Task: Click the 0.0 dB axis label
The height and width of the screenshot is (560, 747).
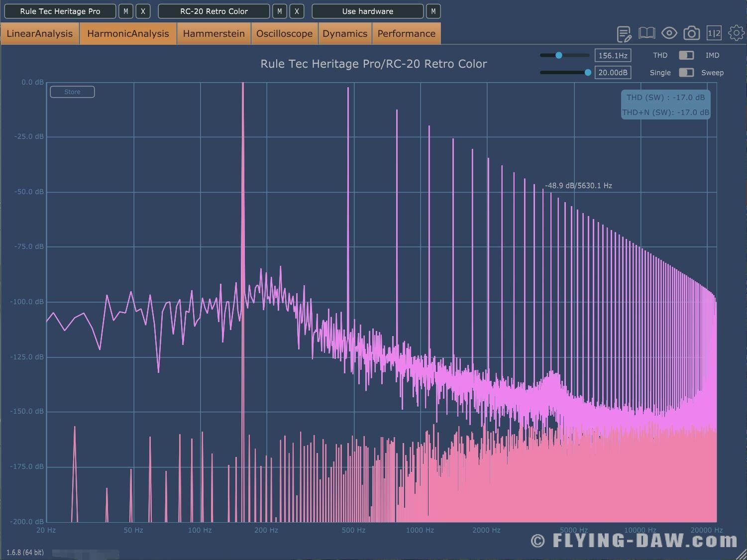Action: (x=32, y=82)
